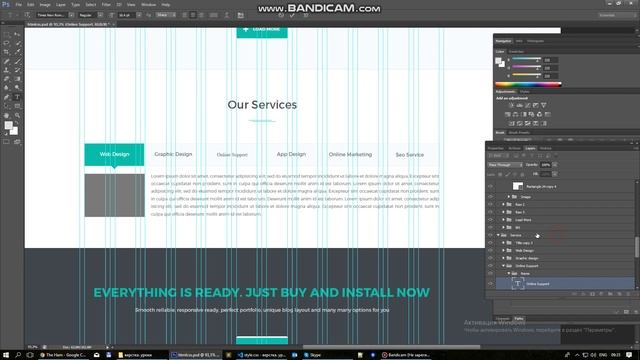Select the Path Selection tool
The width and height of the screenshot is (640, 360).
(7, 106)
